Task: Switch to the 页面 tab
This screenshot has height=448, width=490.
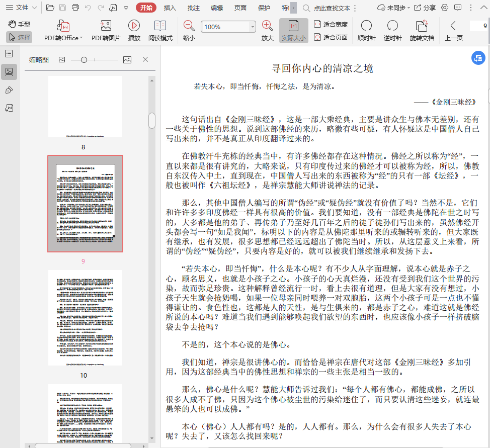Action: point(240,8)
